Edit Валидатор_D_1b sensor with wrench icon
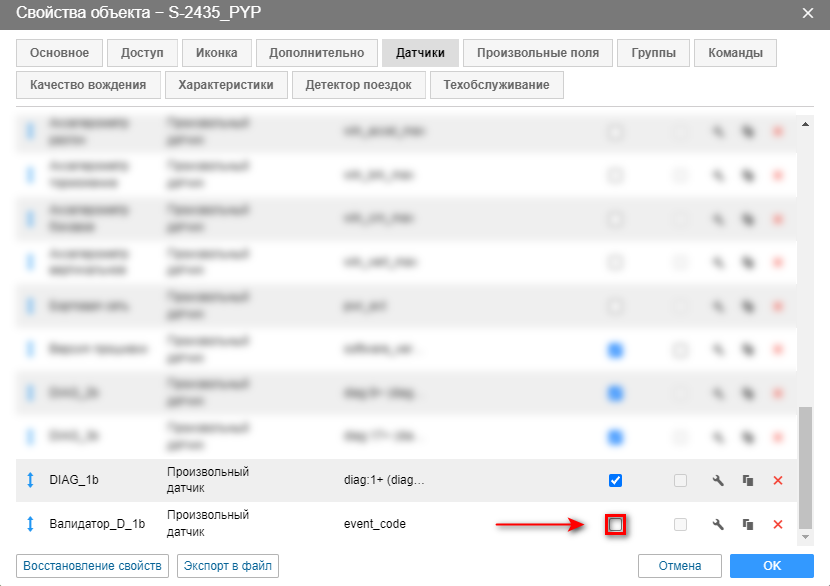Viewport: 830px width, 586px height. click(x=718, y=524)
